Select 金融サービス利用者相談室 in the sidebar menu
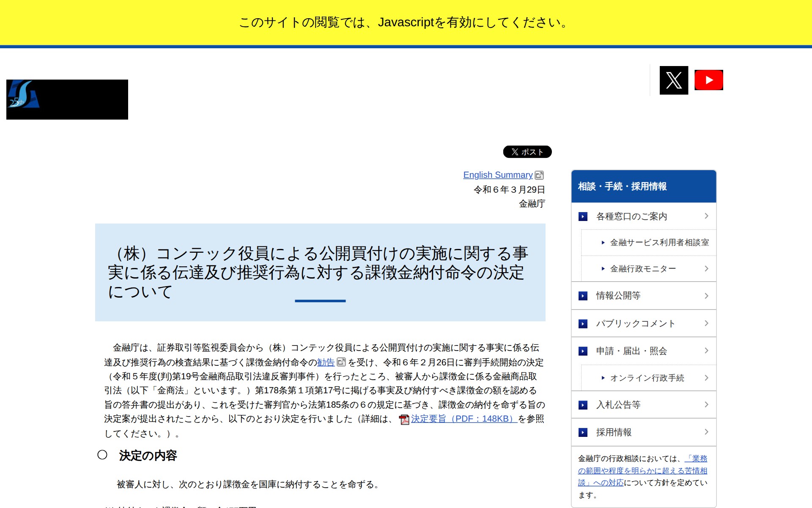 pyautogui.click(x=660, y=243)
